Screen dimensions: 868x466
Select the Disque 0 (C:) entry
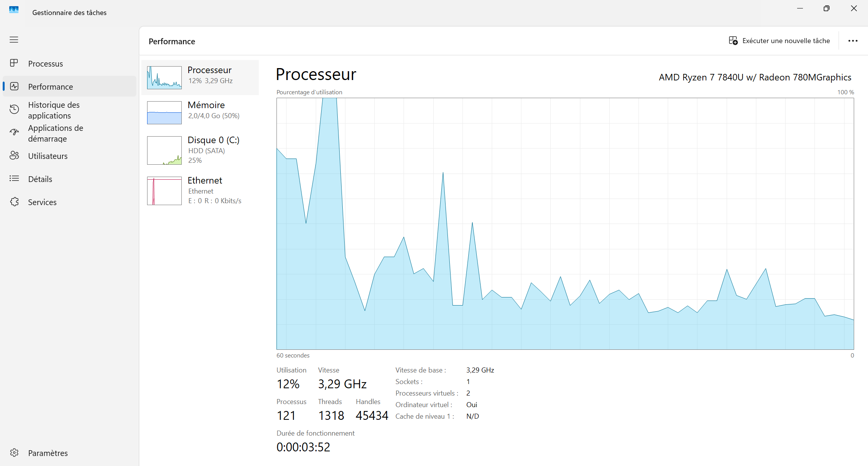pos(200,150)
